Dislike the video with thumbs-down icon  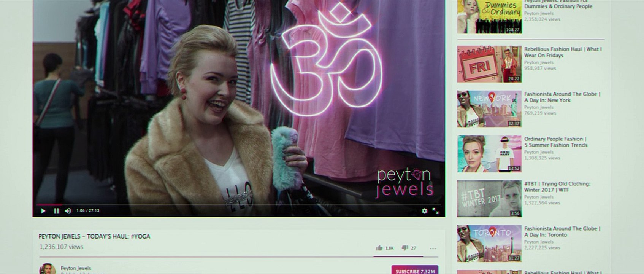[405, 248]
